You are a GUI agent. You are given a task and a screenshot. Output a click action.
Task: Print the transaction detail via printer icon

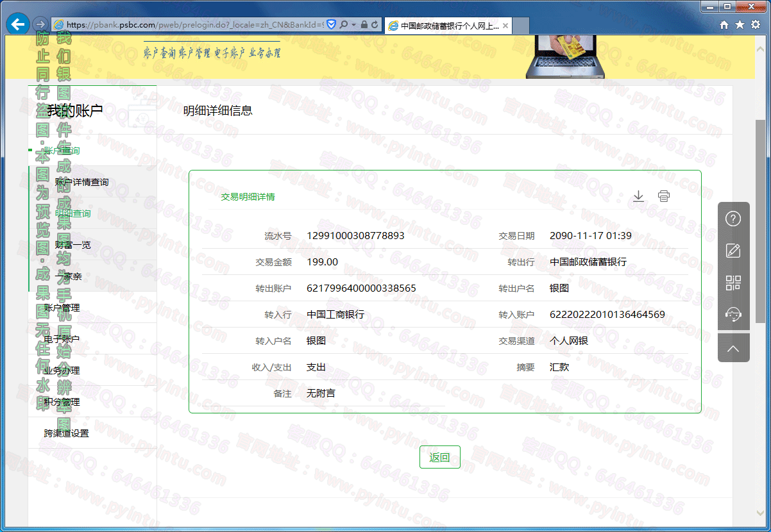point(664,196)
